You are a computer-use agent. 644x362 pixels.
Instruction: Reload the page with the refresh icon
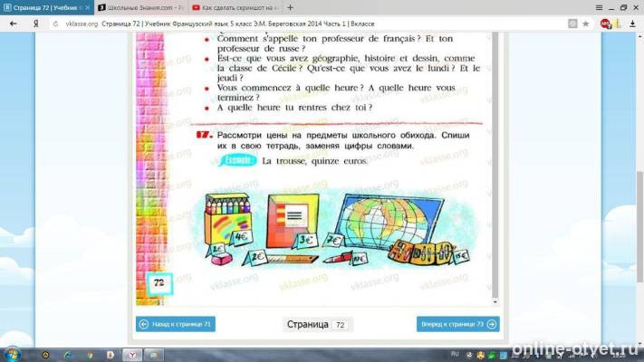[55, 24]
